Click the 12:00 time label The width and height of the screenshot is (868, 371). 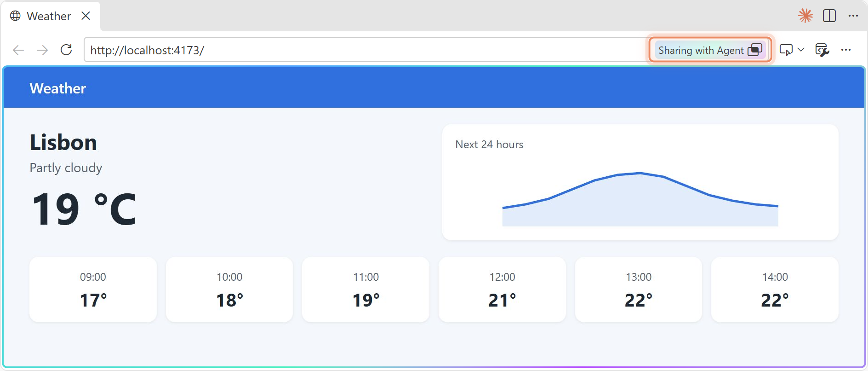point(502,277)
